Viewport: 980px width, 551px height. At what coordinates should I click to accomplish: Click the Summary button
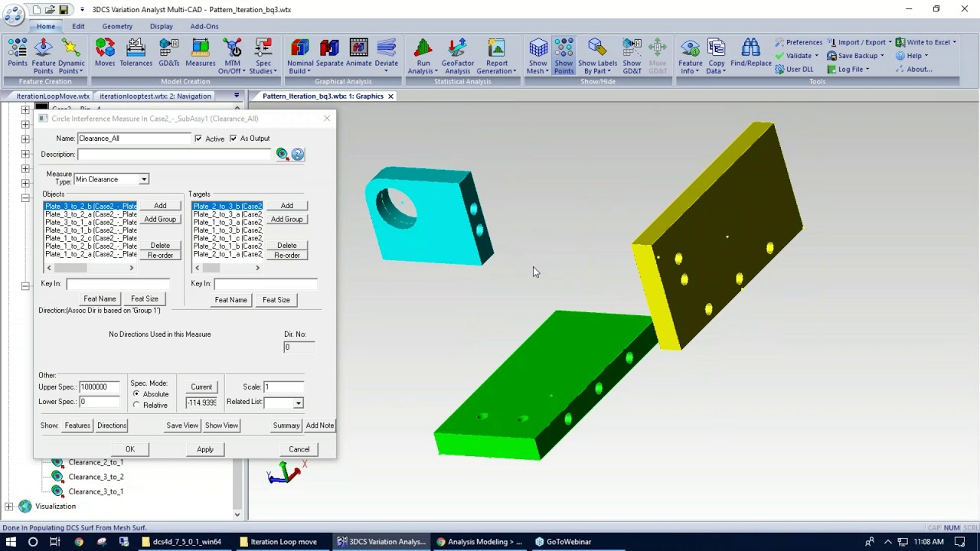coord(286,425)
